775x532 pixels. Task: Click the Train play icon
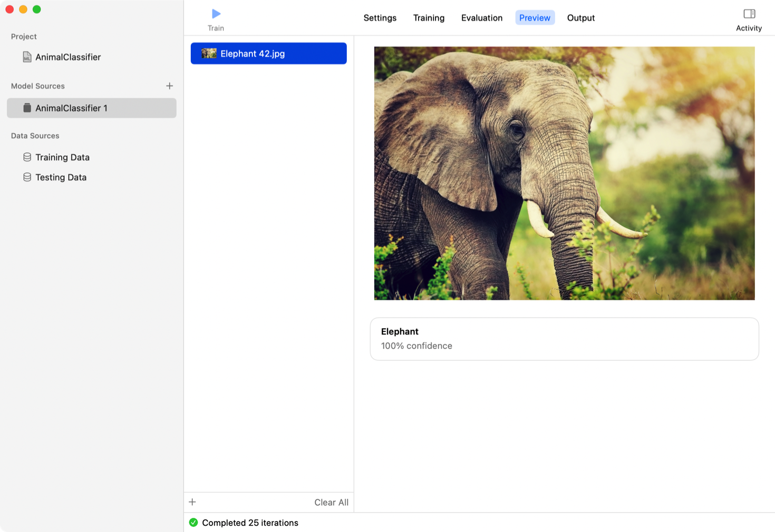[216, 14]
